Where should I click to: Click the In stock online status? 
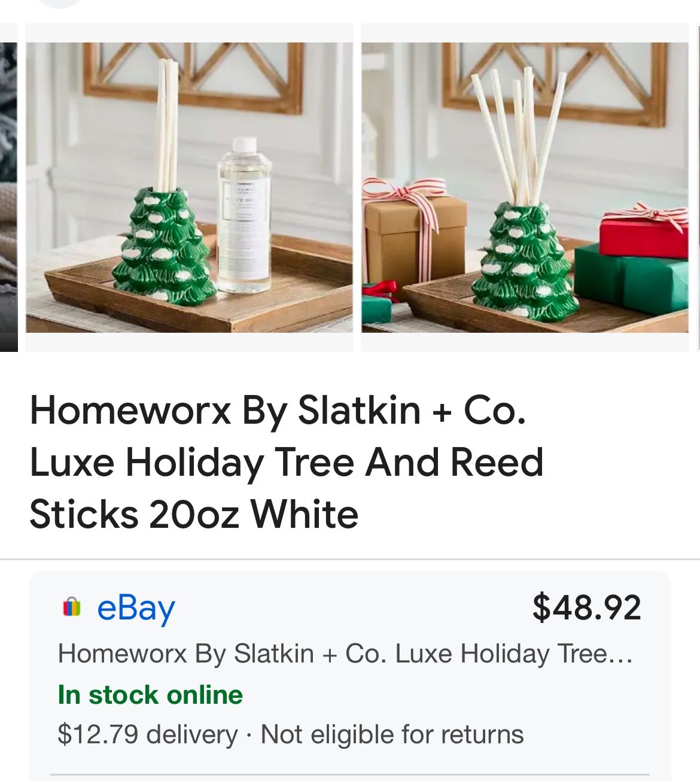pyautogui.click(x=150, y=695)
